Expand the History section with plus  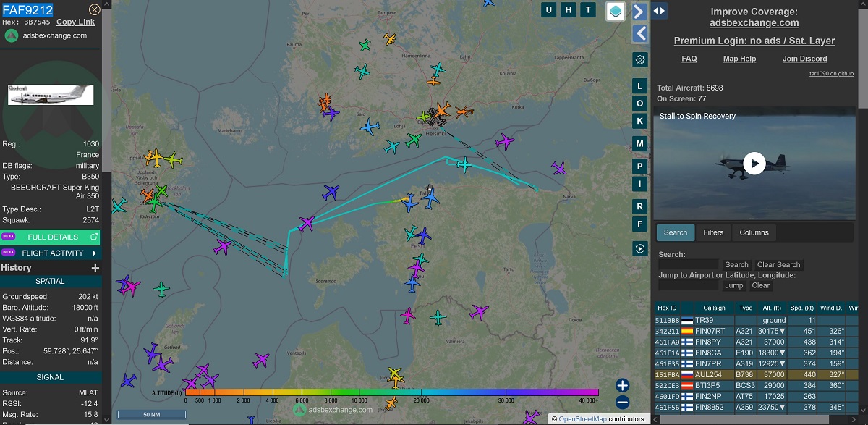point(95,268)
